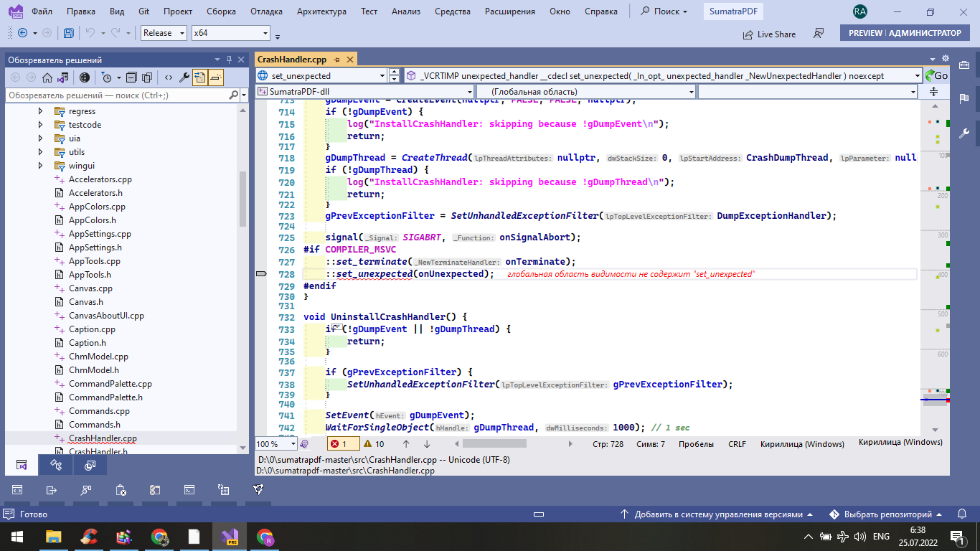Unpin the Solution Explorer panel

pyautogui.click(x=229, y=60)
